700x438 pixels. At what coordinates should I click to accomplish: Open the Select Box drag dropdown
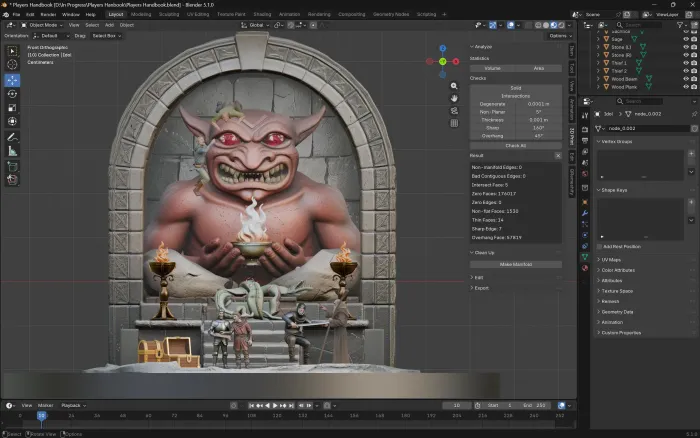point(106,36)
